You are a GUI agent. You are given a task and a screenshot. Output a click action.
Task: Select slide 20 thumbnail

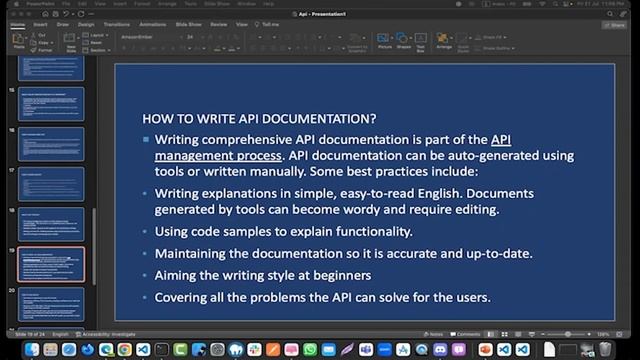tap(51, 304)
